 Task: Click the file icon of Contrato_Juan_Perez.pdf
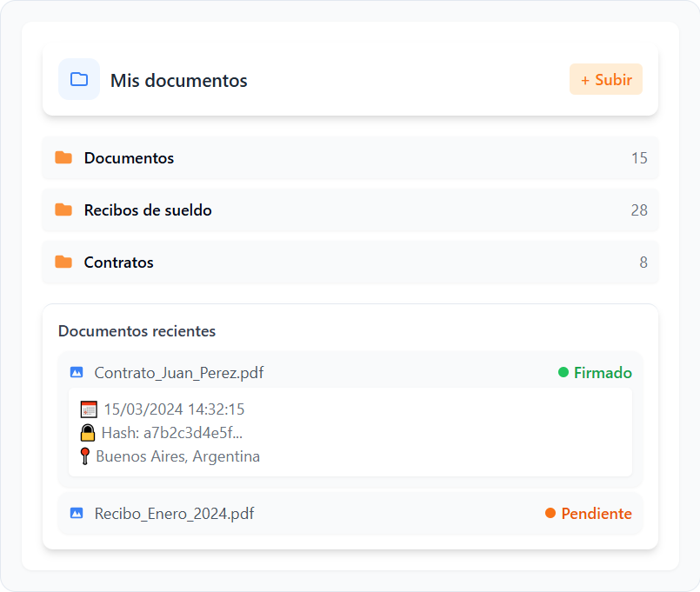click(77, 373)
